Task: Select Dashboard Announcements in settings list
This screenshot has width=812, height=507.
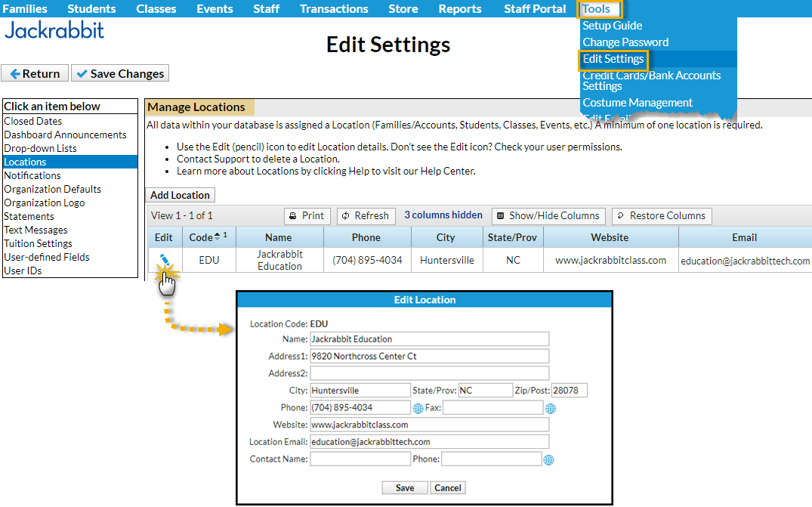Action: [x=70, y=134]
